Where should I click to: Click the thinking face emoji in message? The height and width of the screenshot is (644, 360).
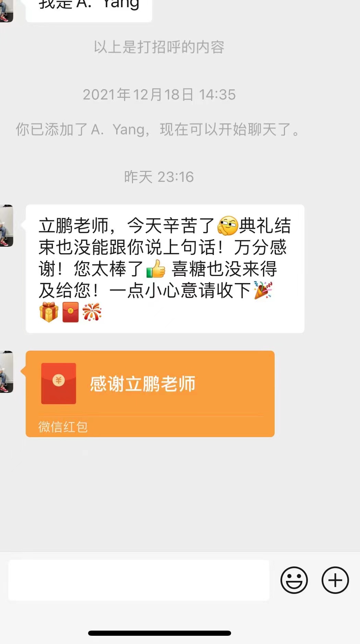pos(228,226)
